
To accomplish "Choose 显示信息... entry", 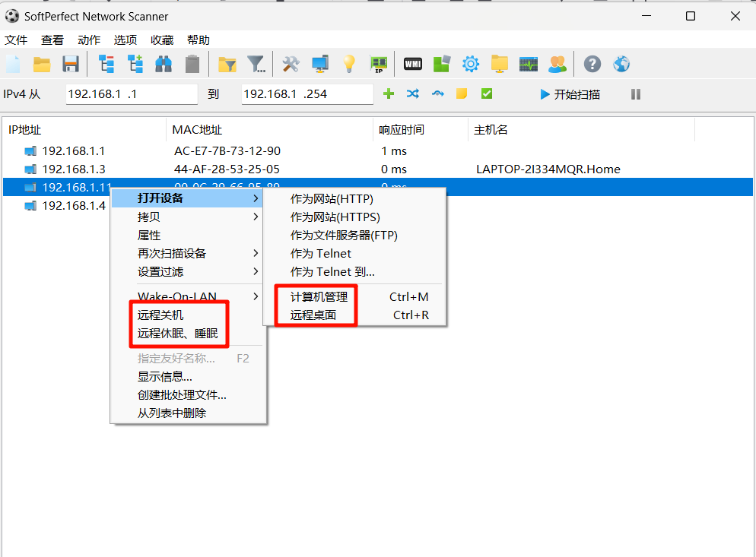I will (x=188, y=377).
